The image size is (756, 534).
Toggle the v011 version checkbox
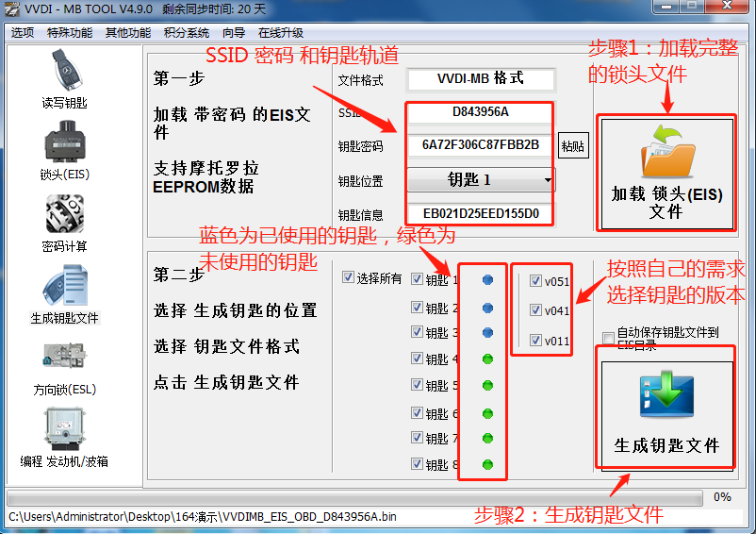pos(535,340)
